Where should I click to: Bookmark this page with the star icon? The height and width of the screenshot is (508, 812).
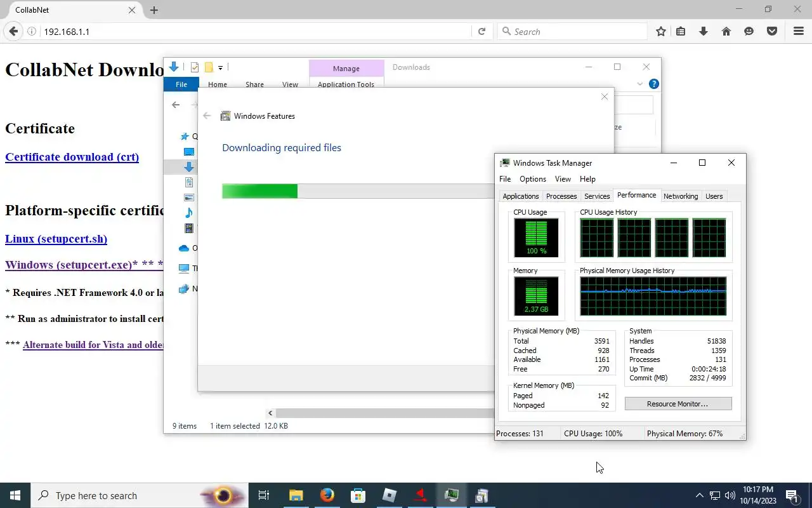pyautogui.click(x=661, y=31)
